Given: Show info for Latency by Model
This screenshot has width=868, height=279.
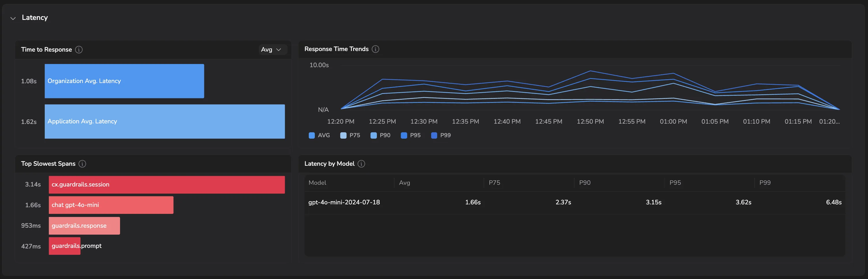Looking at the screenshot, I should pyautogui.click(x=361, y=163).
